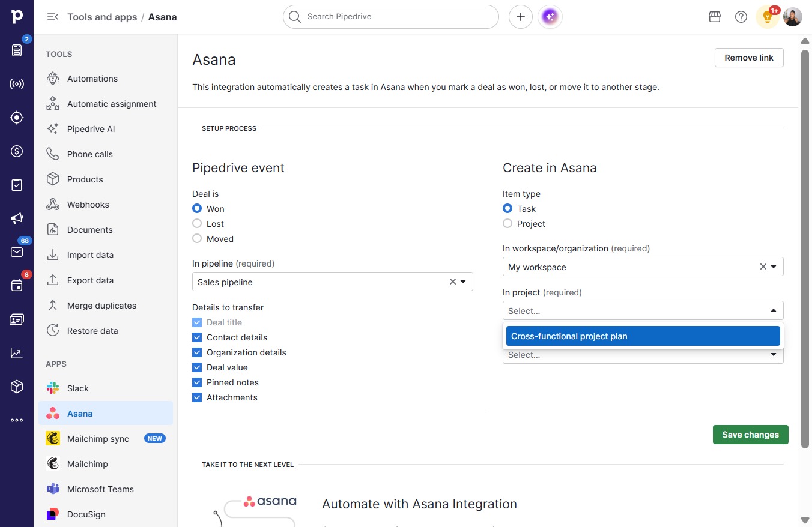Viewport: 812px width, 527px height.
Task: Open Campaigns megaphone icon
Action: pos(17,218)
